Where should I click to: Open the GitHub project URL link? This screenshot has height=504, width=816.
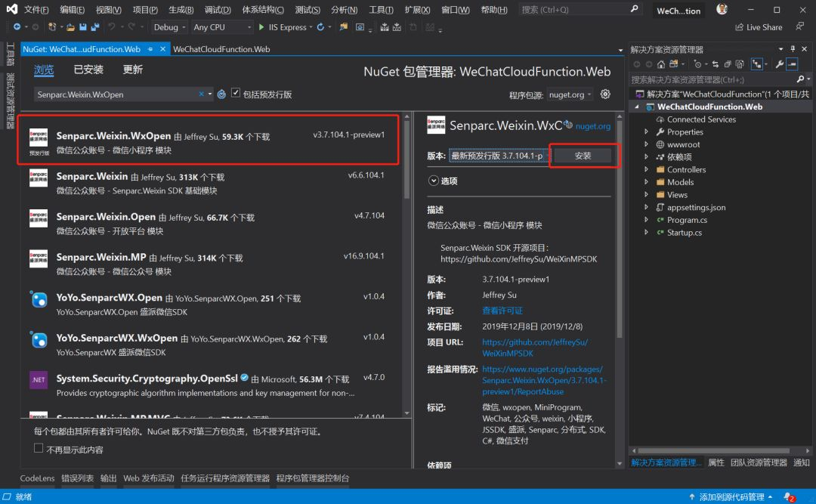click(x=535, y=348)
